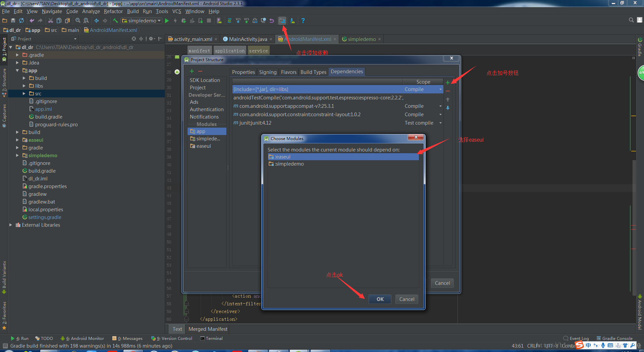644x352 pixels.
Task: Expand the easeui module in tree
Action: [x=17, y=140]
